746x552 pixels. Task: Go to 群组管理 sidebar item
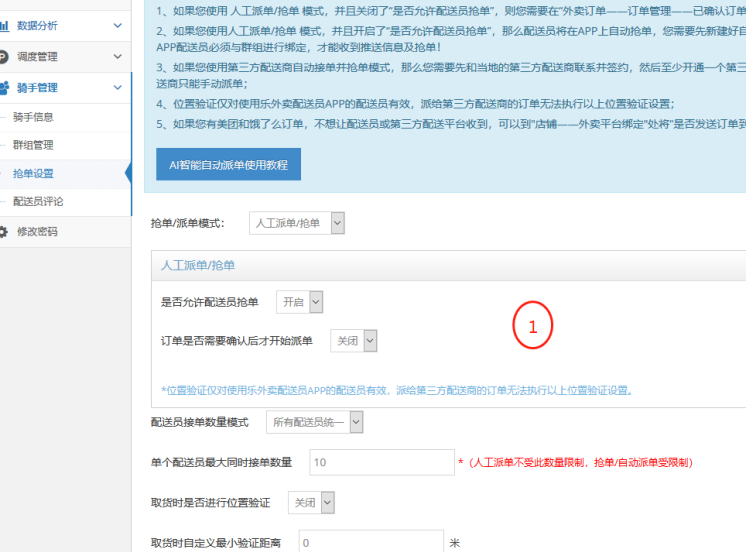[x=34, y=145]
